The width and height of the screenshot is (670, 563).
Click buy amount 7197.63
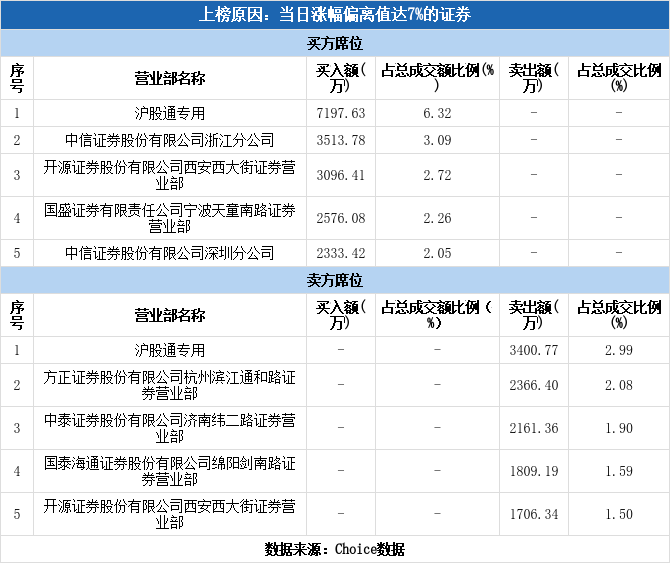click(x=341, y=113)
